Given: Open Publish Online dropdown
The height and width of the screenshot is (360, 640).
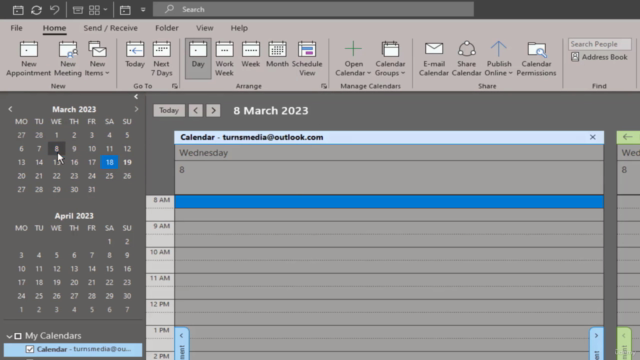Looking at the screenshot, I should tap(499, 59).
